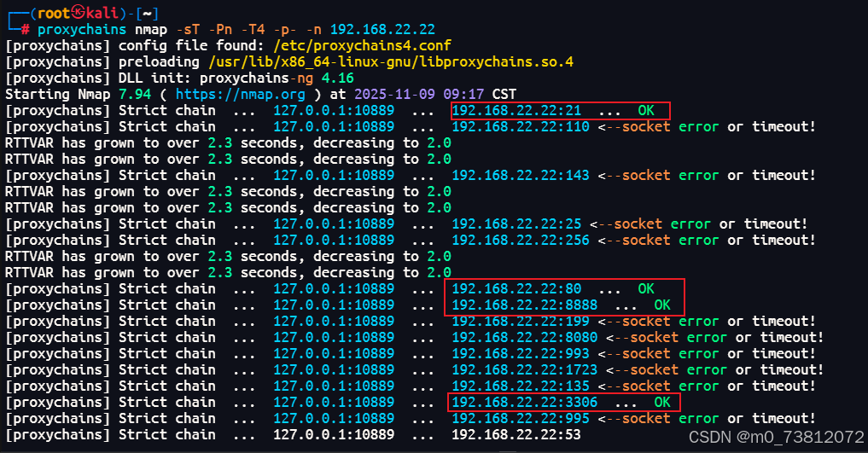Click the DLL init text
The image size is (868, 453).
[x=155, y=78]
